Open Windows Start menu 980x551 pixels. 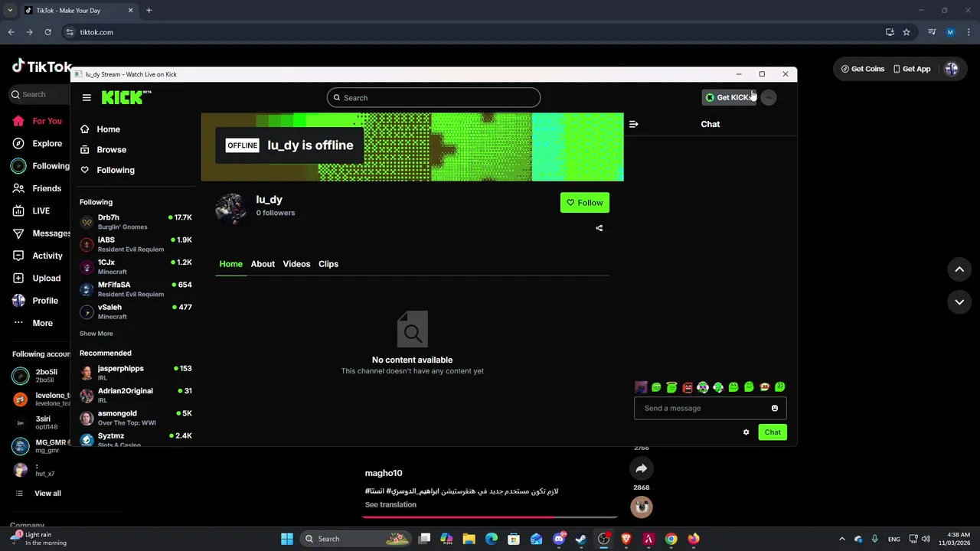click(x=287, y=539)
